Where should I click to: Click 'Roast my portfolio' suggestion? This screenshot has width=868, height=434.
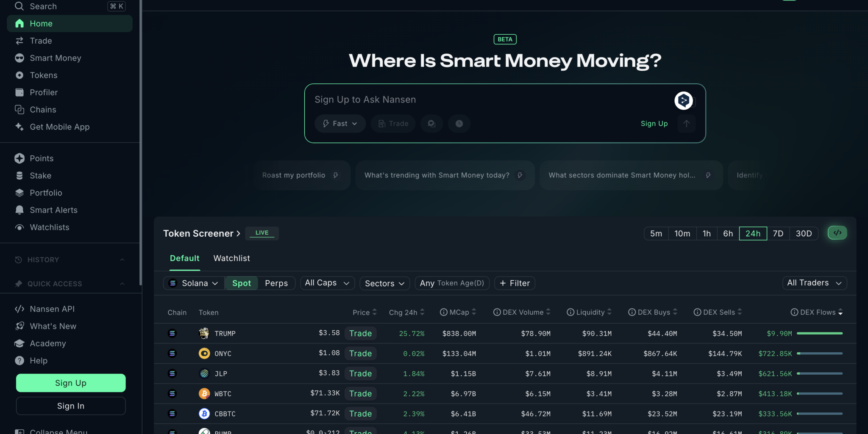pos(302,175)
